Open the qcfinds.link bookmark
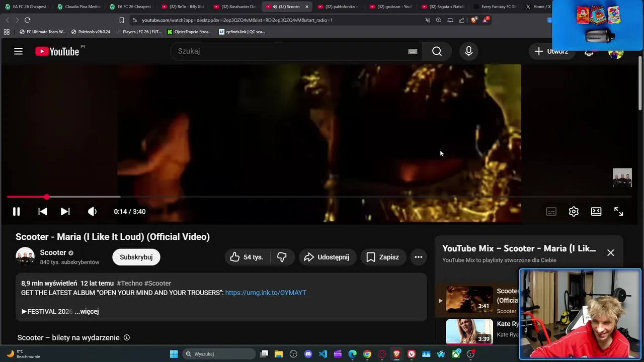644x362 pixels. [x=242, y=32]
